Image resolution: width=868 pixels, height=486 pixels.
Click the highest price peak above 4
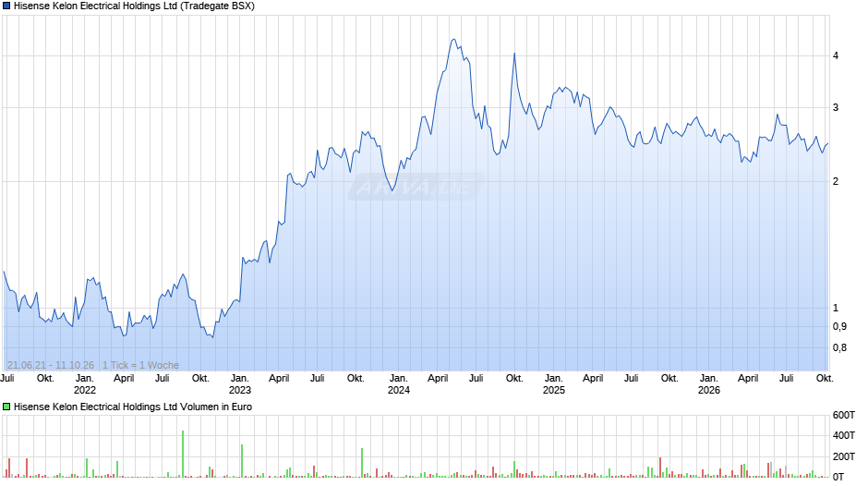pos(454,40)
